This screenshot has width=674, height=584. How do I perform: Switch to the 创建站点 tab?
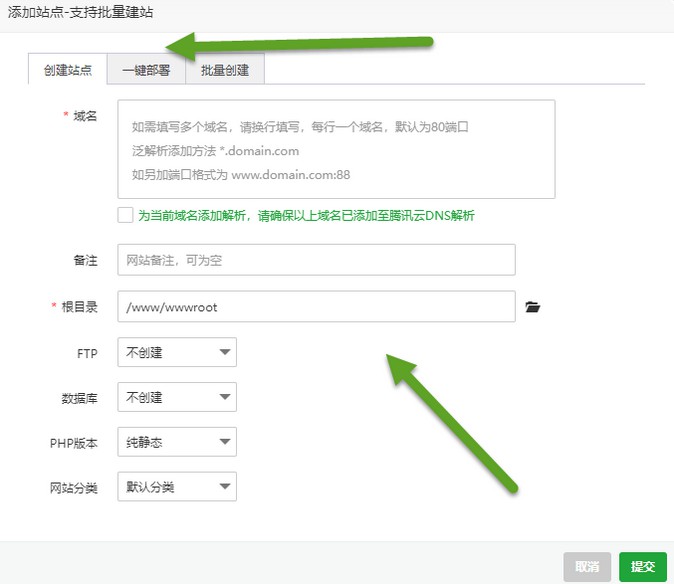[x=67, y=70]
